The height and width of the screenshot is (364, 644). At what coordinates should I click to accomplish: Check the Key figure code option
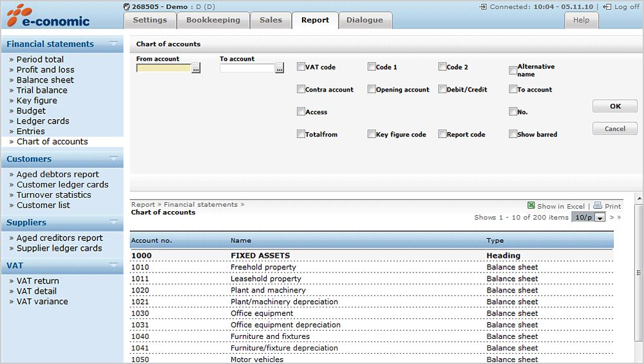coord(372,135)
